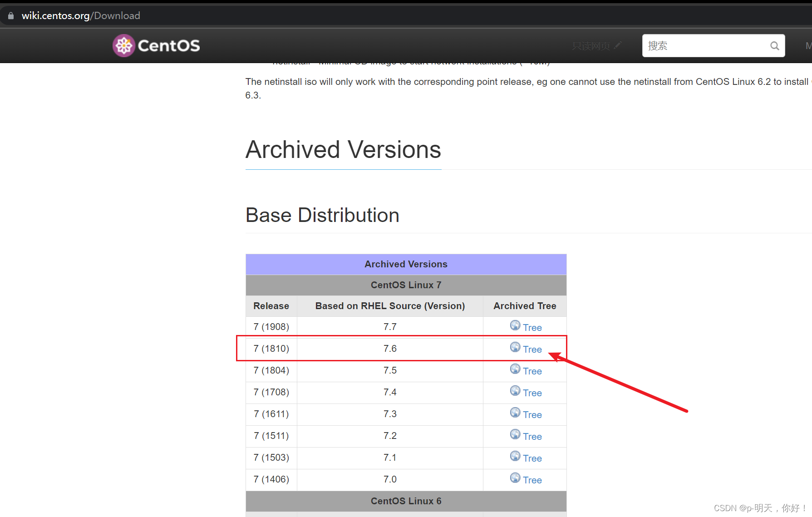Click the pencil edit icon in header
Image resolution: width=812 pixels, height=517 pixels.
coord(618,45)
